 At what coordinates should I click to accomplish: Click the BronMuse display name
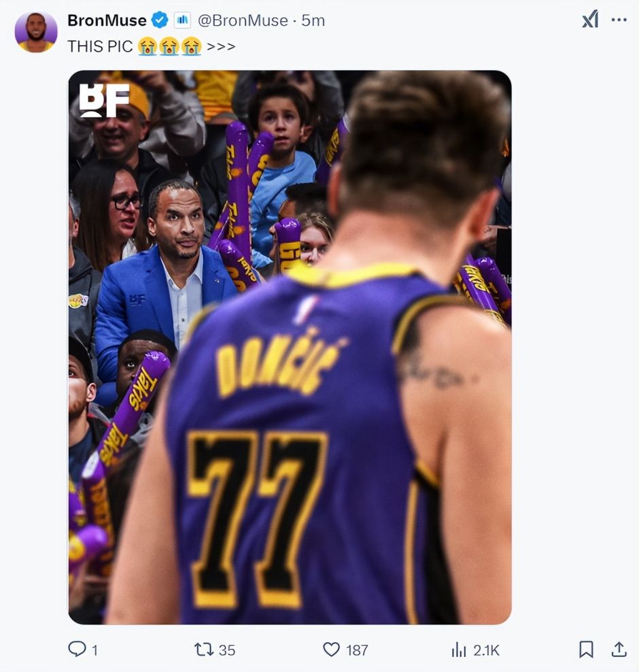[x=107, y=20]
